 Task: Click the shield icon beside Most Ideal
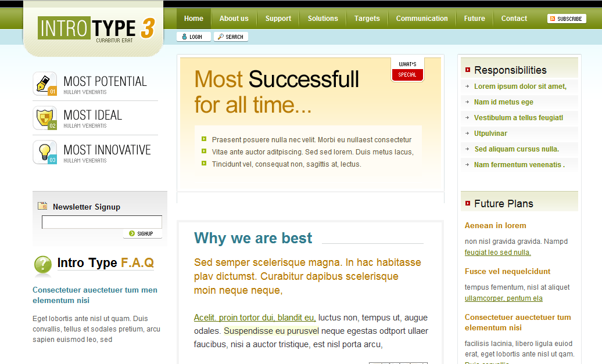click(x=45, y=118)
